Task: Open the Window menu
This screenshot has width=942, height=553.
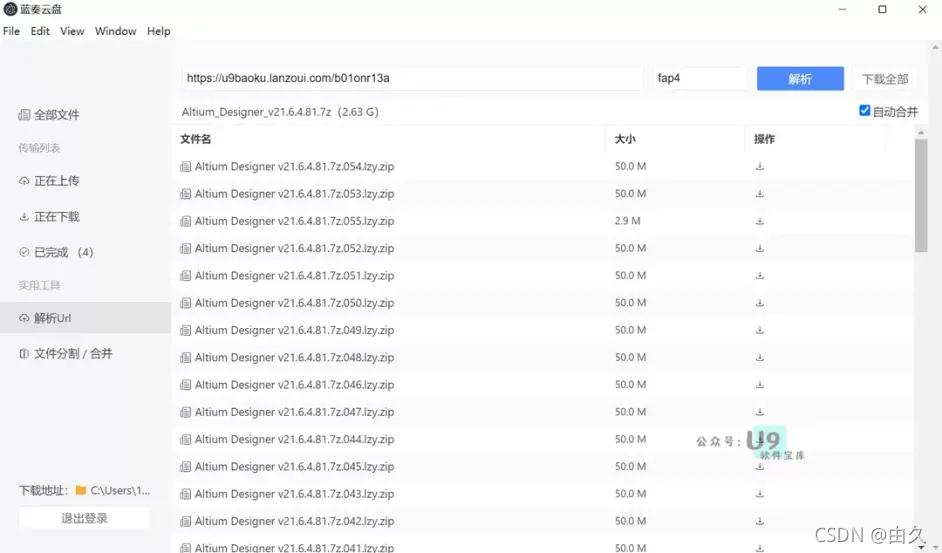Action: point(115,31)
